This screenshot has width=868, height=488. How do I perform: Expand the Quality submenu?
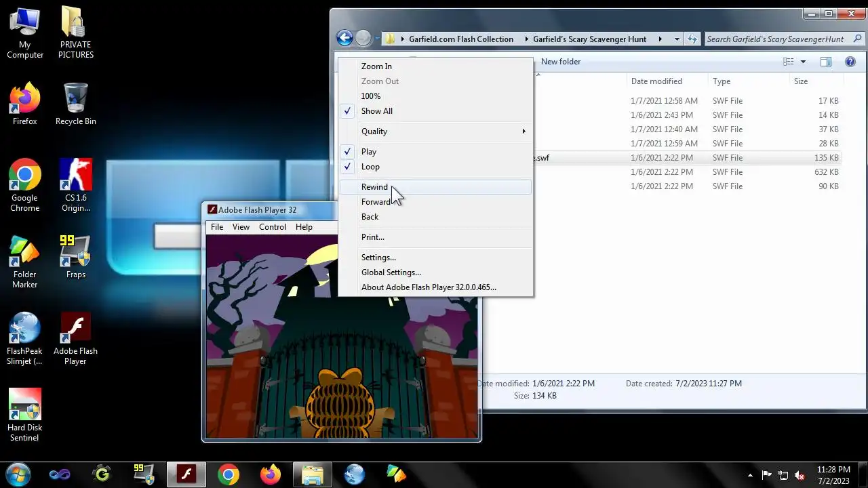(x=435, y=131)
